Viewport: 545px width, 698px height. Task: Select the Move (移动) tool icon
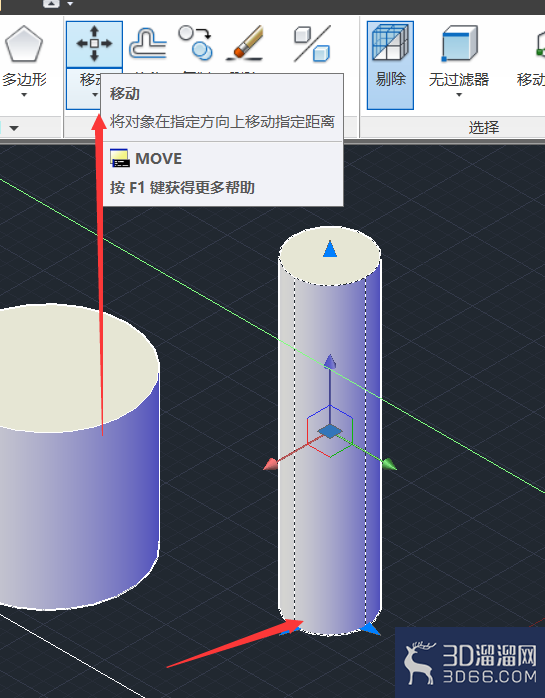(94, 44)
